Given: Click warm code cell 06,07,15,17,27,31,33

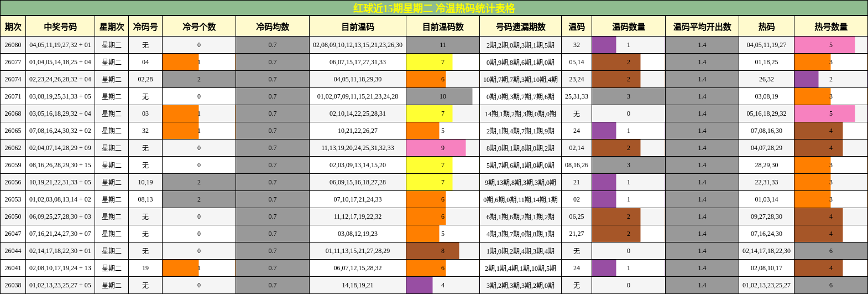Looking at the screenshot, I should click(x=358, y=62).
